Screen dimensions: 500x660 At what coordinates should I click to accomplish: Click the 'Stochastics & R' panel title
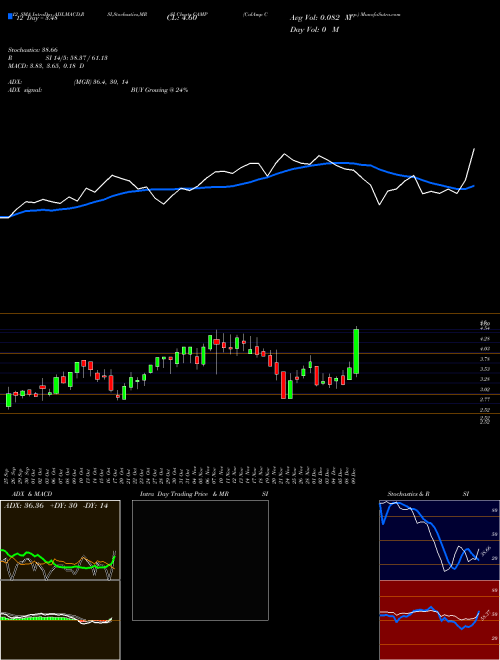coord(408,494)
